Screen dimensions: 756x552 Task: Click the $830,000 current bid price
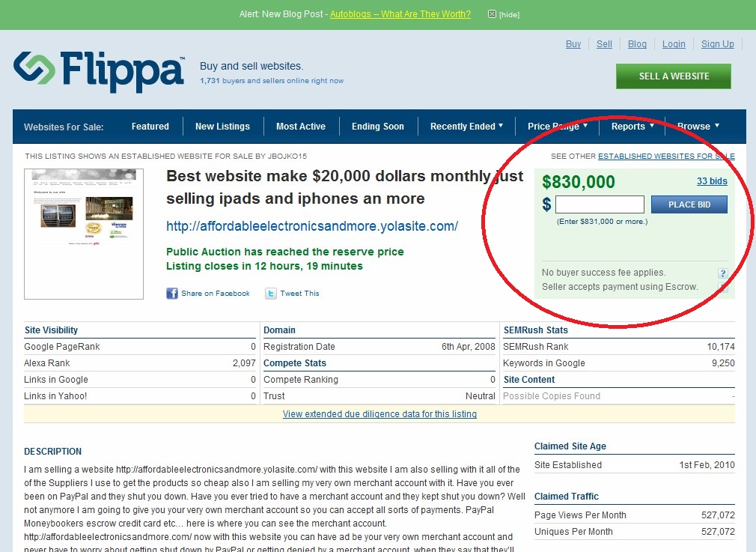tap(578, 182)
